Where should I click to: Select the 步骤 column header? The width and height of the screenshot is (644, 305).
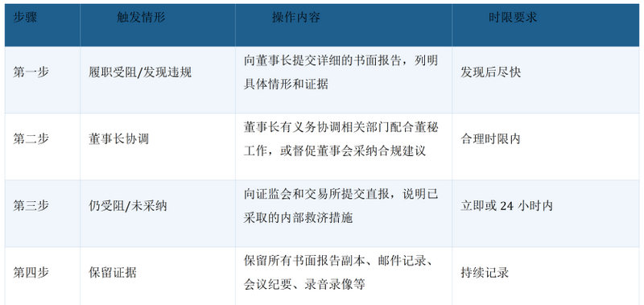pyautogui.click(x=43, y=26)
